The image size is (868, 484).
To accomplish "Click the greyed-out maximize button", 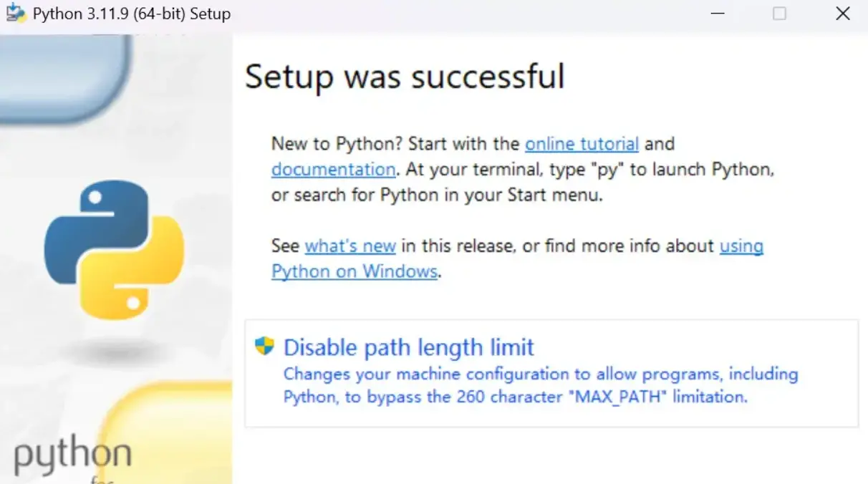I will 779,14.
